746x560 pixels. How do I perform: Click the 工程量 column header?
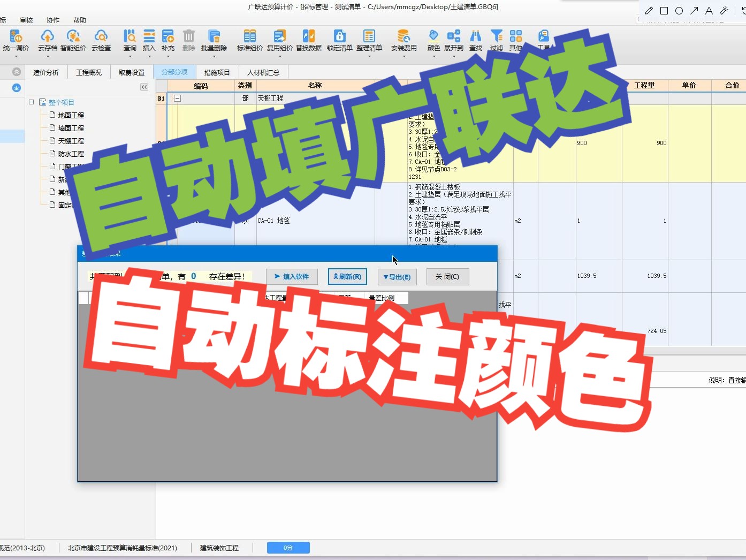point(644,85)
